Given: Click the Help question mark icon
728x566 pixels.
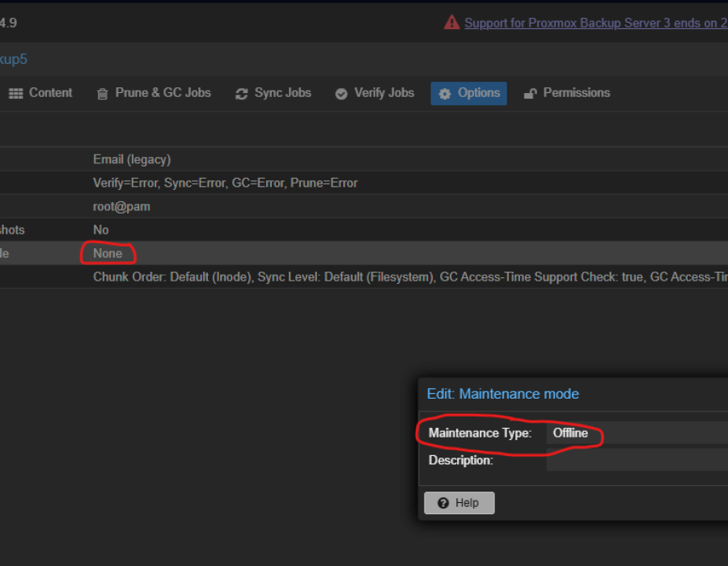Looking at the screenshot, I should click(443, 503).
